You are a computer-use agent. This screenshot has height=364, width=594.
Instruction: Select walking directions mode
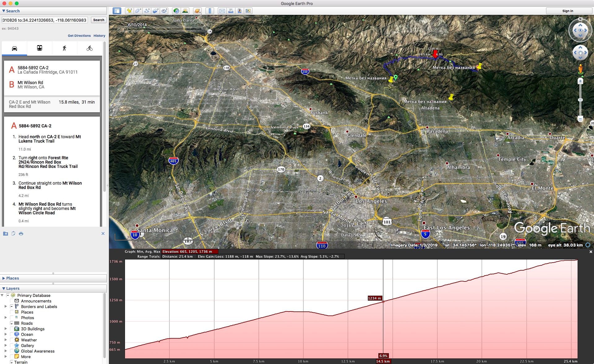click(x=64, y=48)
